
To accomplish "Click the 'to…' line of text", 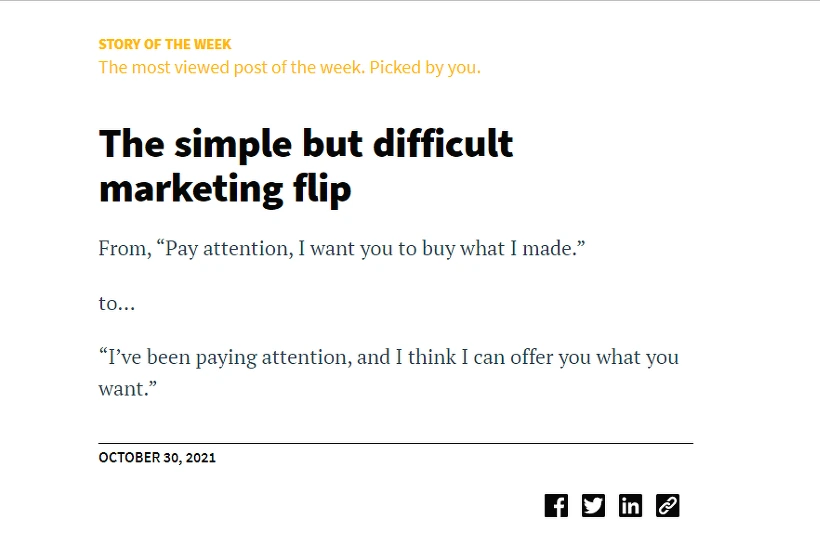I will (117, 303).
